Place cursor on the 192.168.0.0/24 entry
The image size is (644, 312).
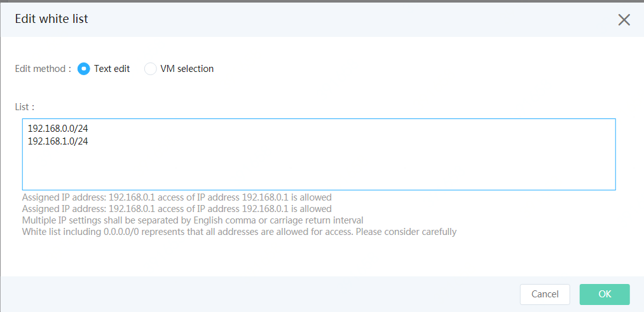click(57, 129)
